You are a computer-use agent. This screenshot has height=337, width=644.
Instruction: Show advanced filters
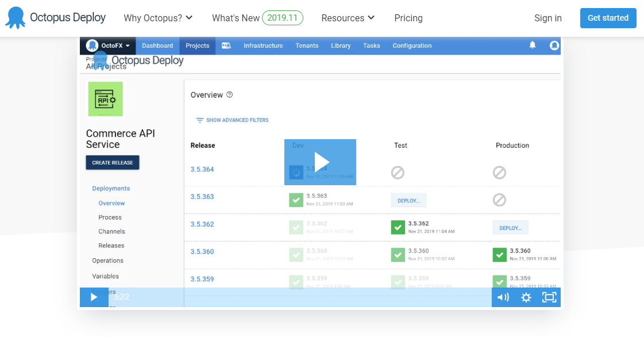click(x=232, y=120)
